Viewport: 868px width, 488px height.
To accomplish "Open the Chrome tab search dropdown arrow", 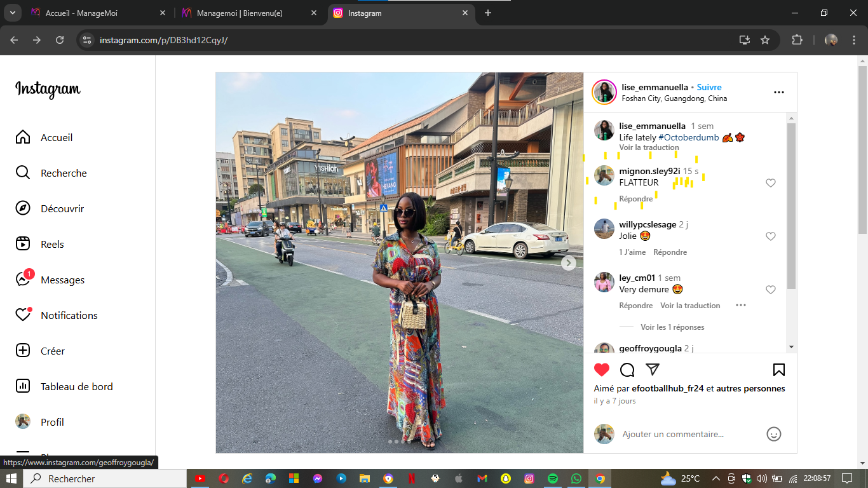I will pyautogui.click(x=12, y=13).
